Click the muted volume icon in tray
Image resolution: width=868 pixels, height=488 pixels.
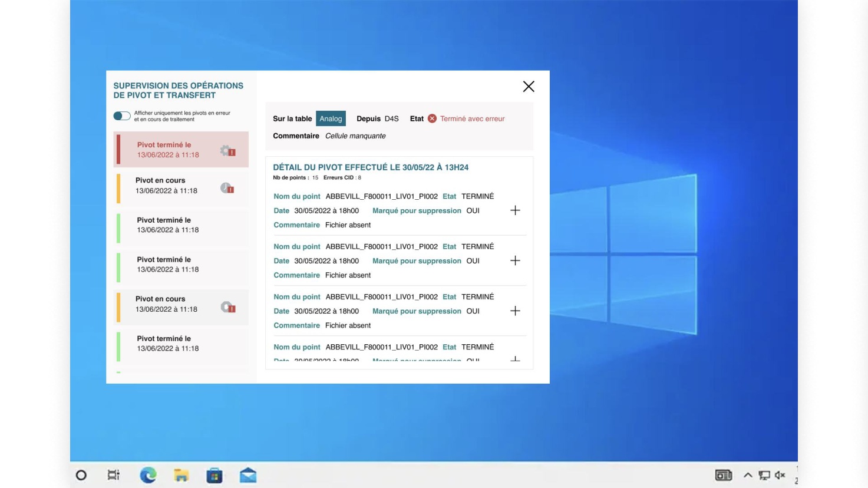[x=780, y=475]
